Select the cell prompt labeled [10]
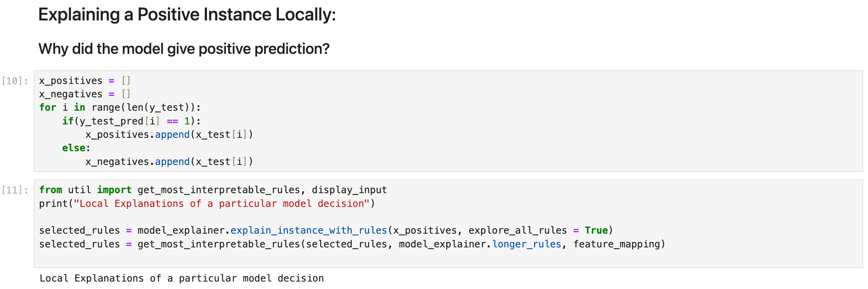Viewport: 868px width, 289px height. coord(15,81)
